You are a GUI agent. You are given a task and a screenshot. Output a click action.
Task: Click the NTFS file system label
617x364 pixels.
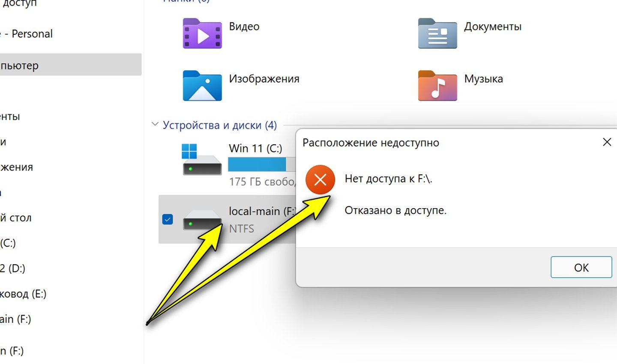point(241,229)
